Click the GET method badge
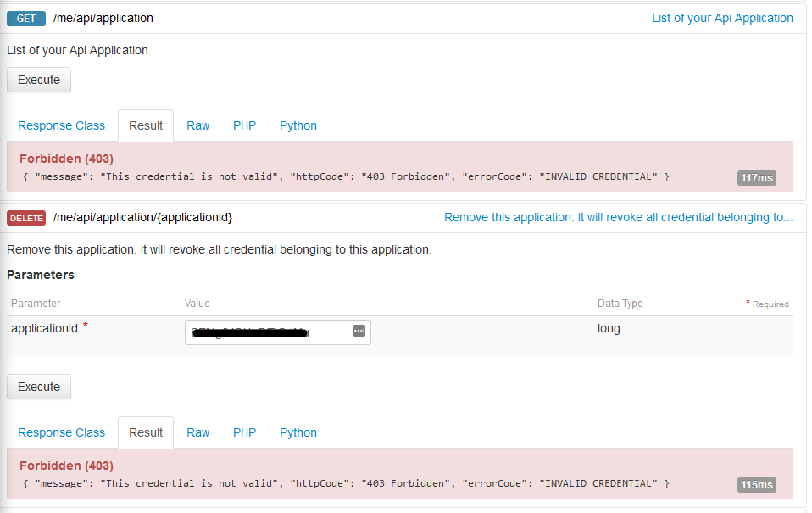This screenshot has width=812, height=513. point(25,19)
